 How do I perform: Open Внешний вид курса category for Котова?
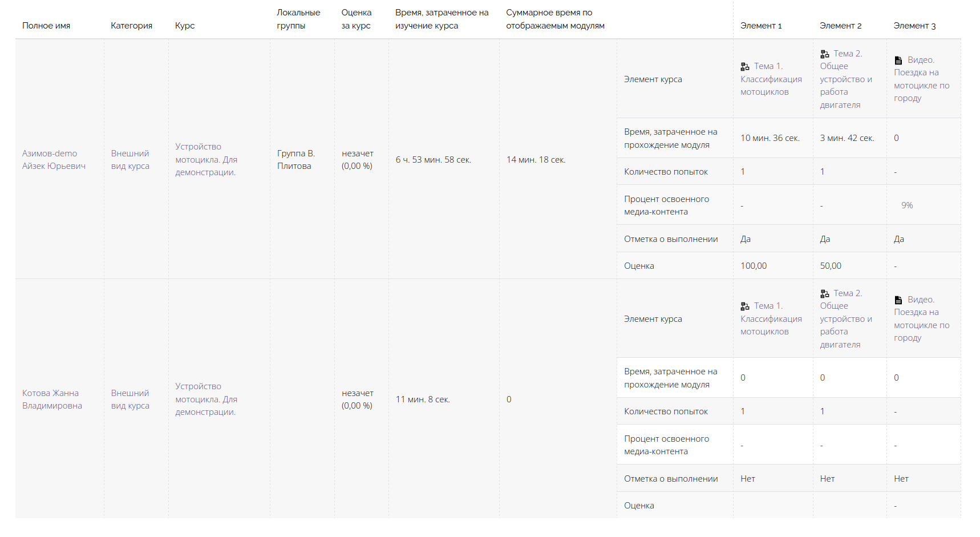[x=130, y=399]
